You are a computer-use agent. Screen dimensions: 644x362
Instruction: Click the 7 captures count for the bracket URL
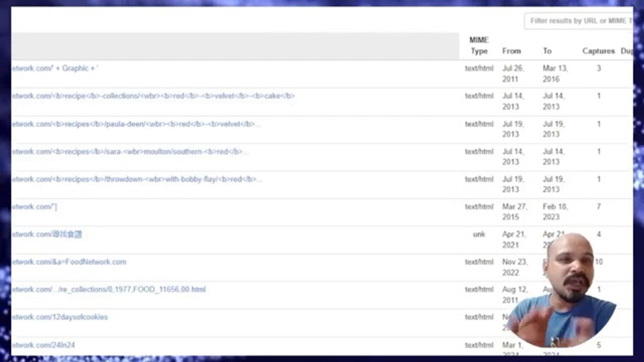point(598,206)
